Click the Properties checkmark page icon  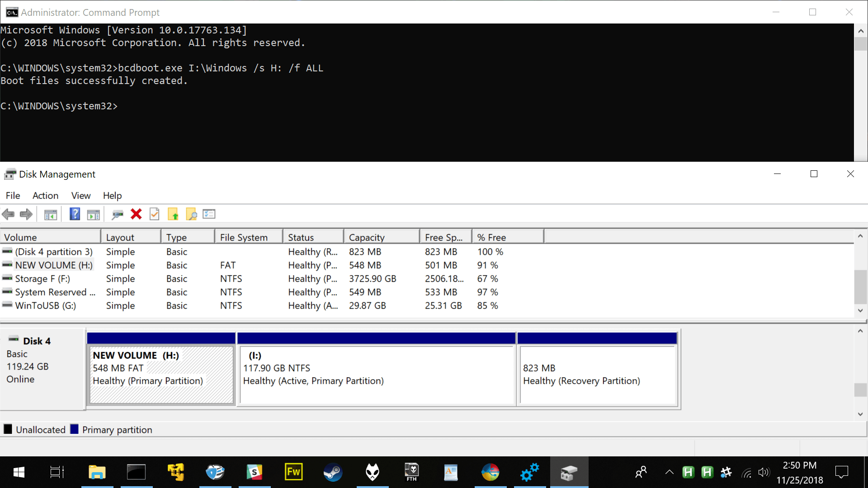[x=155, y=214]
